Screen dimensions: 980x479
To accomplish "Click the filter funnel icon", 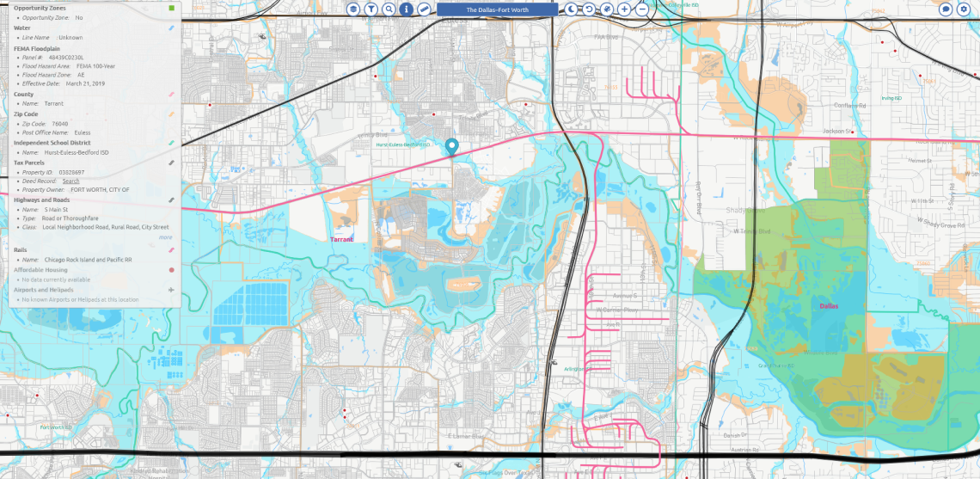I will pyautogui.click(x=371, y=9).
